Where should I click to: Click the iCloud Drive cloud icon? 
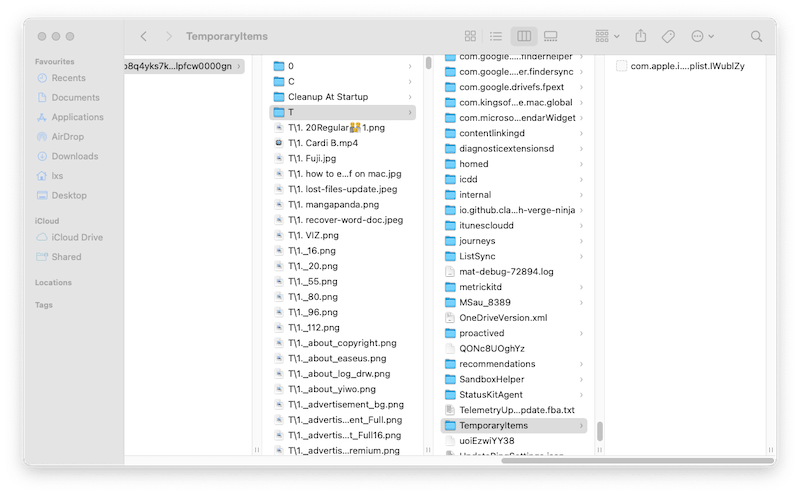[x=42, y=237]
